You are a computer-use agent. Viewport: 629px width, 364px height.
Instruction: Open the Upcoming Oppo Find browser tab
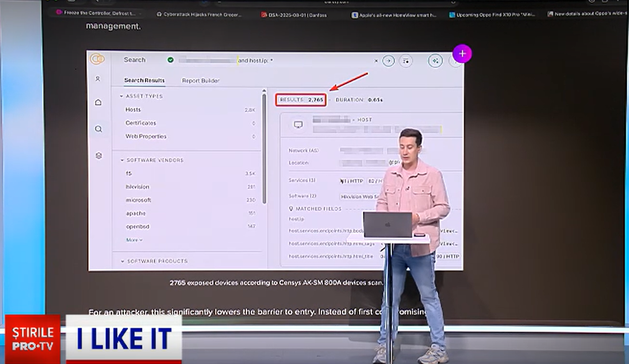click(x=492, y=15)
